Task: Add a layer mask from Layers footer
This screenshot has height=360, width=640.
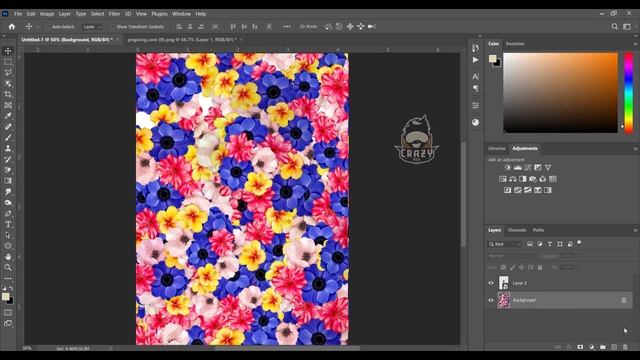Action: click(x=580, y=347)
